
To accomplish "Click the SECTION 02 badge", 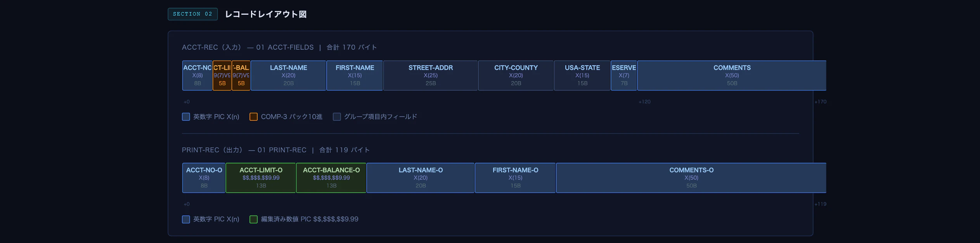I will [x=192, y=14].
